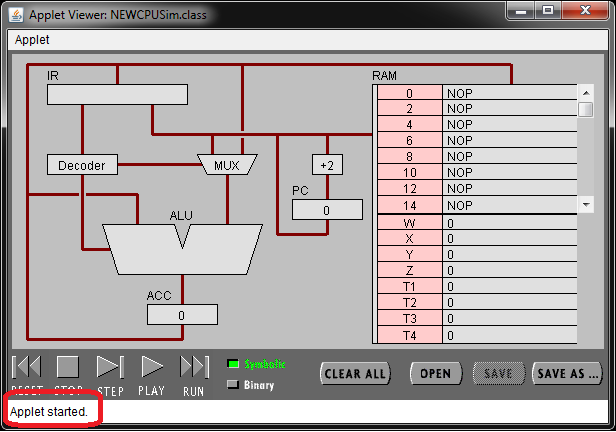Click the Reset playback icon

(27, 366)
